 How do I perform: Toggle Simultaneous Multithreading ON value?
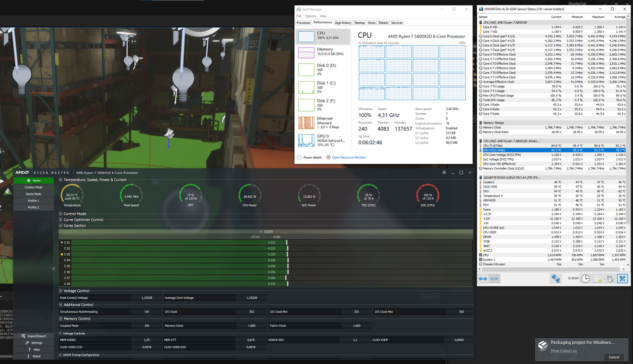coord(147,312)
